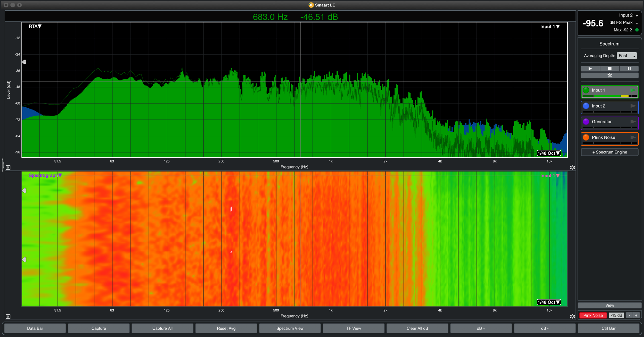
Task: Click the Capture button
Action: pyautogui.click(x=99, y=328)
